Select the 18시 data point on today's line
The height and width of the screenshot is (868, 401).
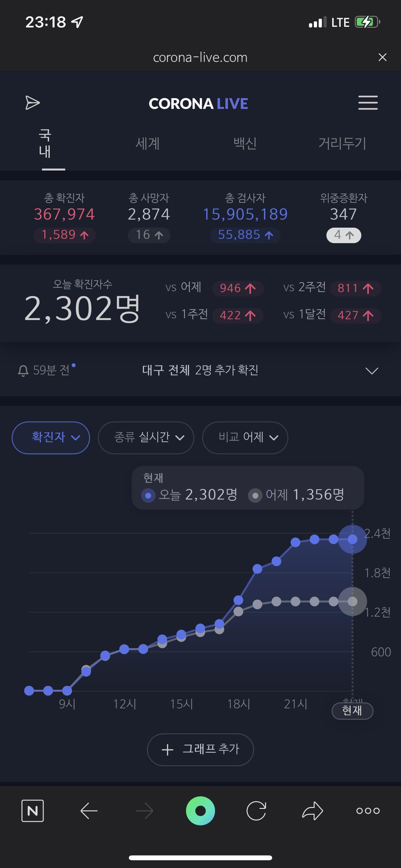pyautogui.click(x=238, y=600)
